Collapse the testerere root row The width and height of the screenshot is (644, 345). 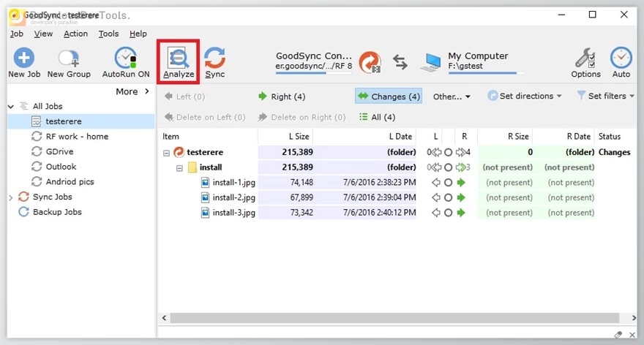tap(166, 153)
